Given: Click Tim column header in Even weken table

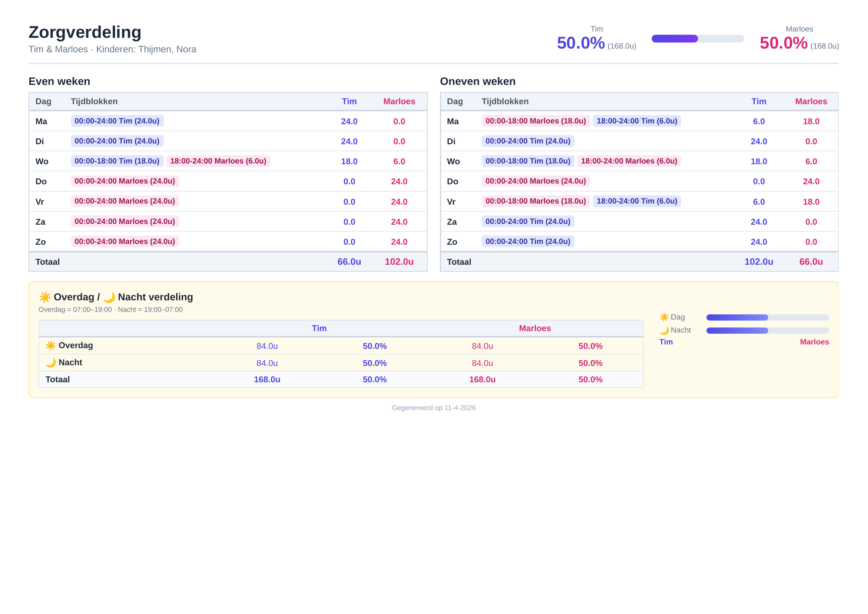Looking at the screenshot, I should [349, 101].
